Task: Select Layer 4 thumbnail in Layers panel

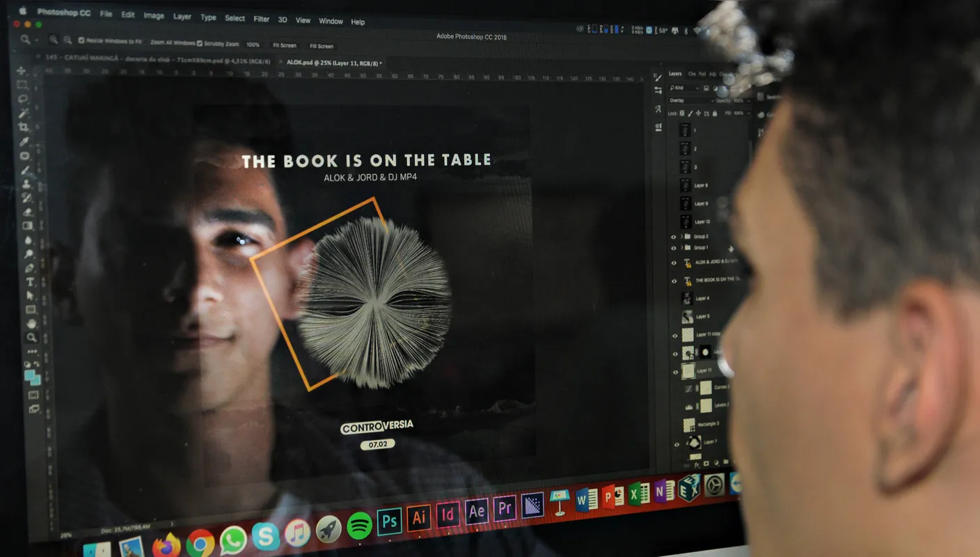Action: [x=687, y=299]
